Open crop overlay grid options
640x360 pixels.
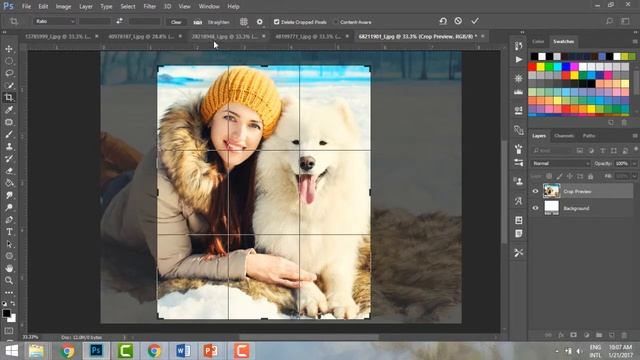point(244,22)
